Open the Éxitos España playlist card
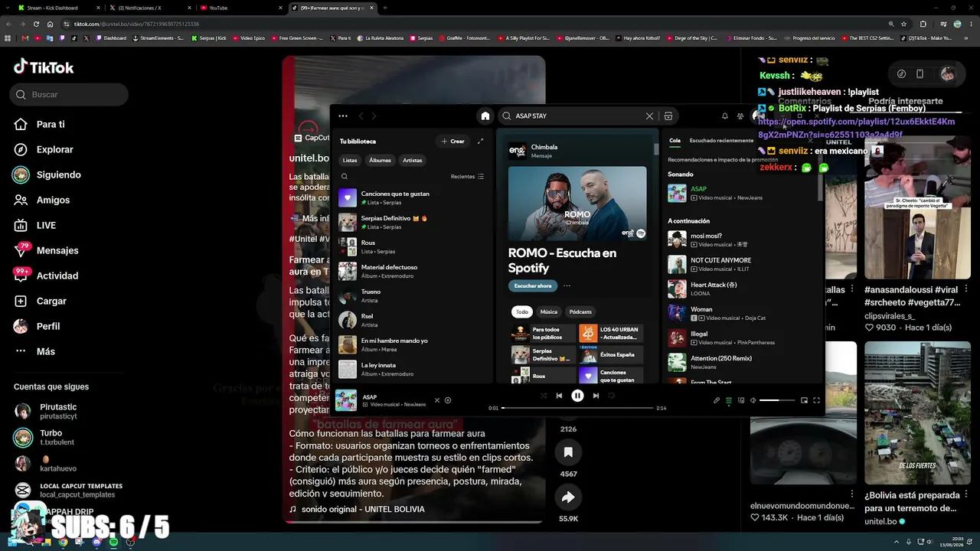 (x=611, y=355)
